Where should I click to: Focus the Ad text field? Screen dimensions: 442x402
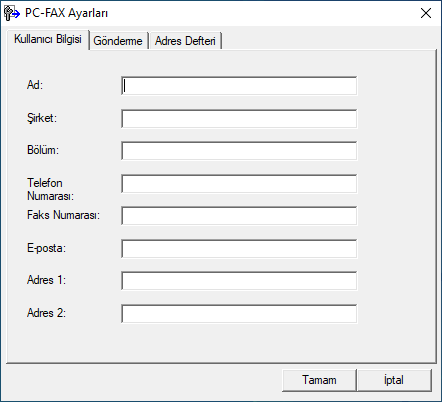(x=239, y=86)
